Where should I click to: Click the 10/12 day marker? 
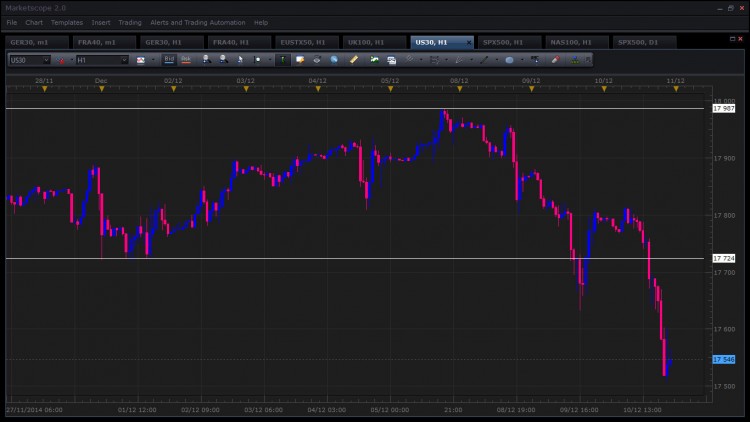[604, 89]
